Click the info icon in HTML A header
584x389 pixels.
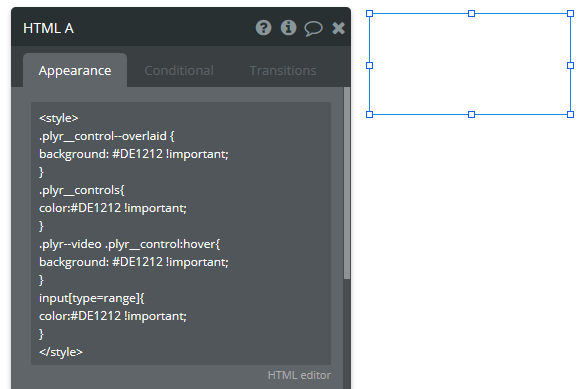288,28
